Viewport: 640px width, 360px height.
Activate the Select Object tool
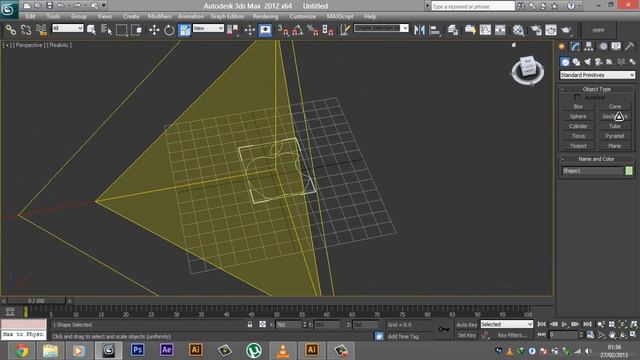(x=91, y=30)
